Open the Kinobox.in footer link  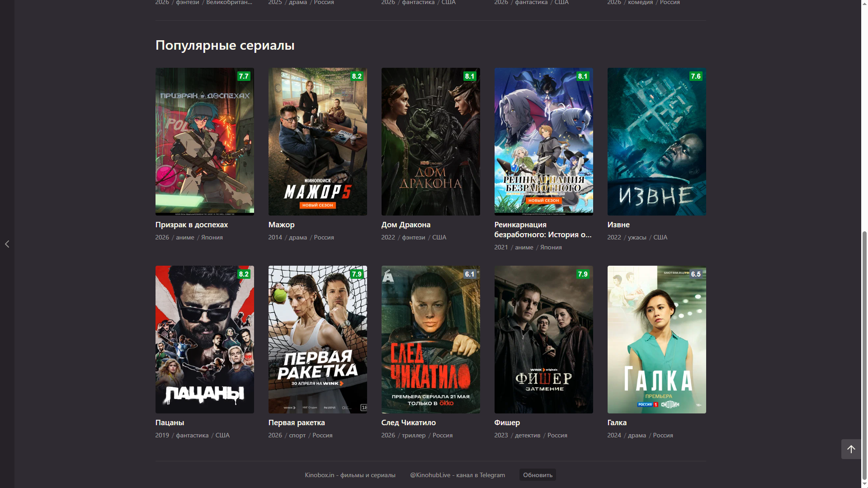pyautogui.click(x=350, y=475)
